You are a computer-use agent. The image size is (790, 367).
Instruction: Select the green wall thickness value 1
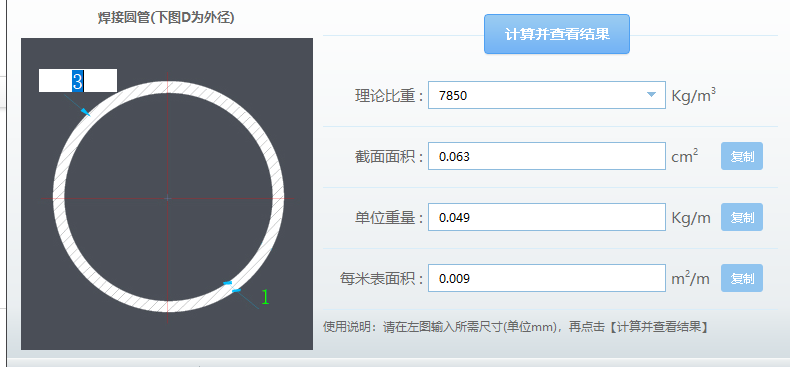pos(265,297)
